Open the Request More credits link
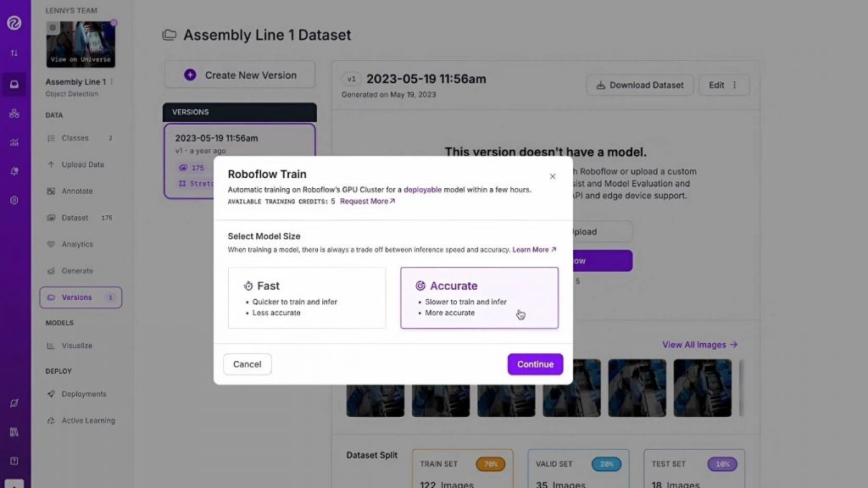This screenshot has width=868, height=488. click(x=368, y=202)
